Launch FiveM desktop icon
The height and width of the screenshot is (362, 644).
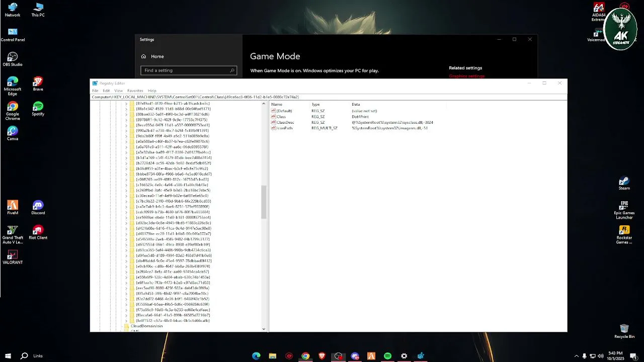13,208
